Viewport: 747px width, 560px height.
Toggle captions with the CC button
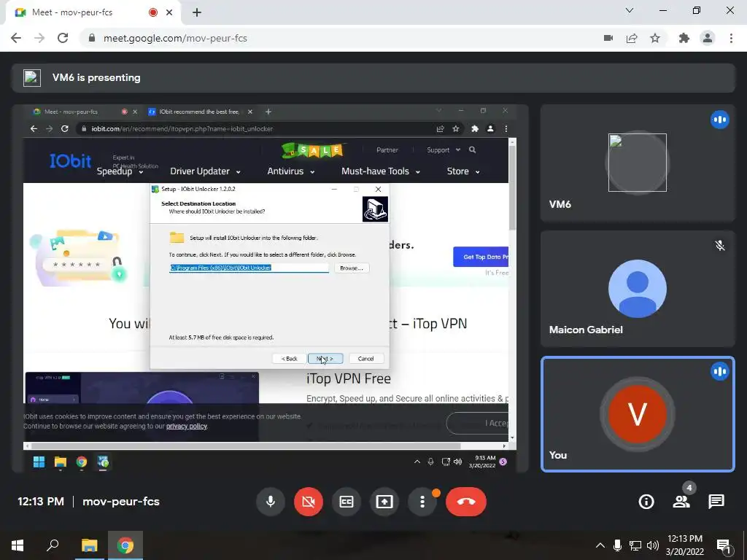(x=347, y=502)
